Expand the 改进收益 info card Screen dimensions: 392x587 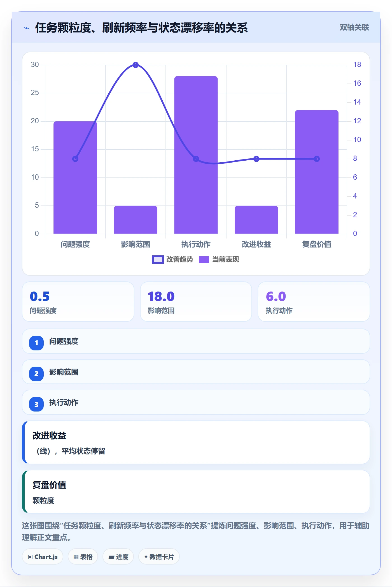point(196,442)
